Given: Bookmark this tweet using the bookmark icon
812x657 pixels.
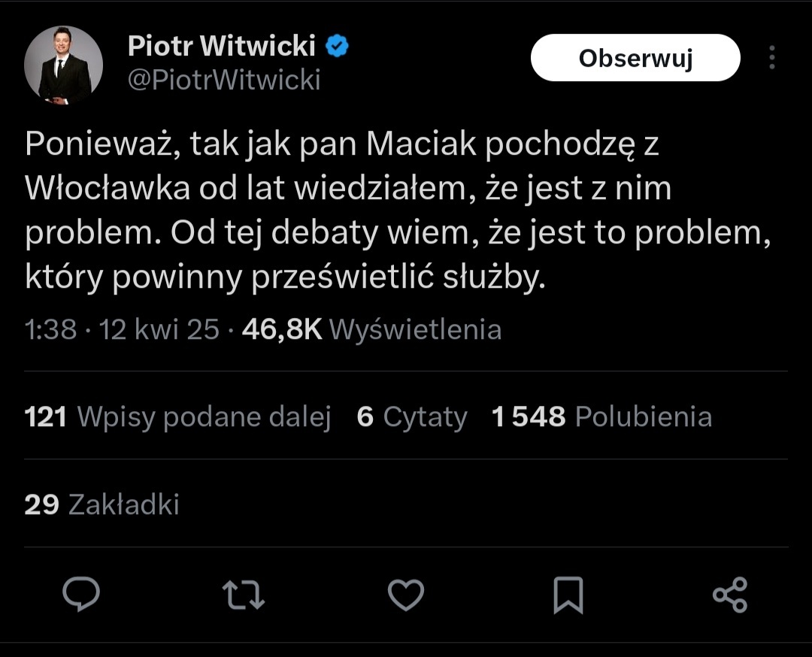Looking at the screenshot, I should (x=568, y=595).
